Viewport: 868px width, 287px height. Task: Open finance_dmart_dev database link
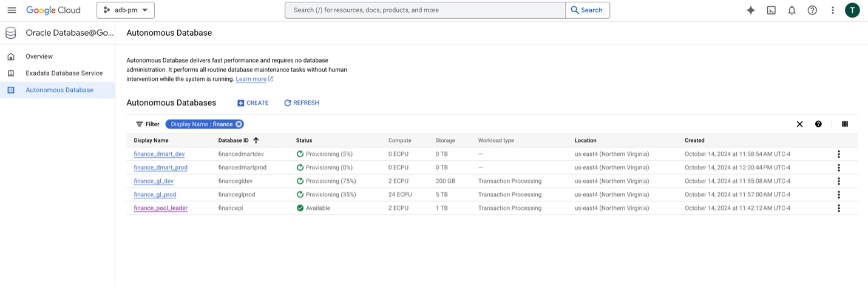click(x=159, y=154)
